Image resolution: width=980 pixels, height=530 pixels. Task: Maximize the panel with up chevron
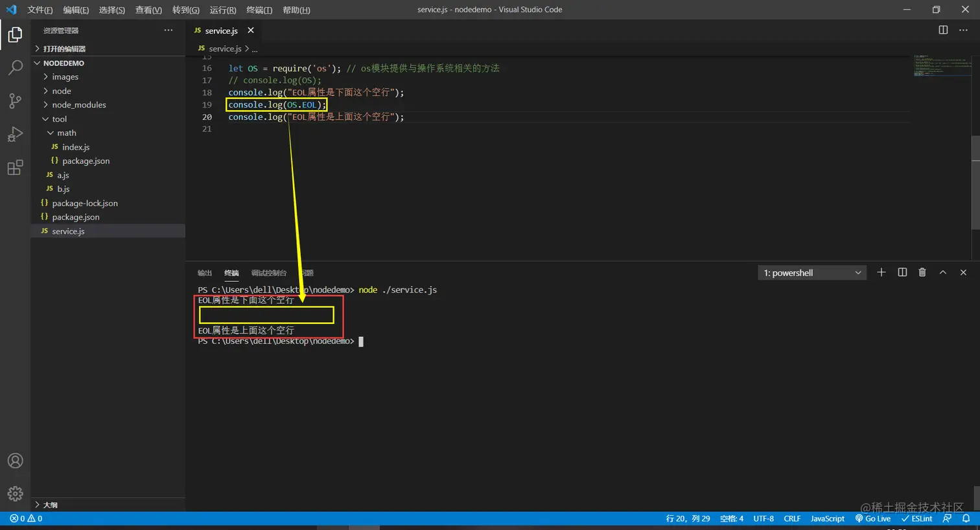(x=943, y=272)
